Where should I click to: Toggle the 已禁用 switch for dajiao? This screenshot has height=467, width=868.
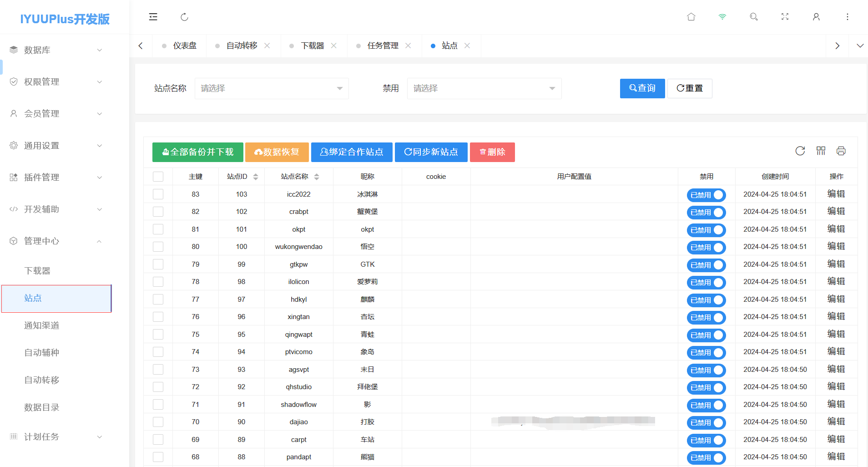(x=706, y=422)
